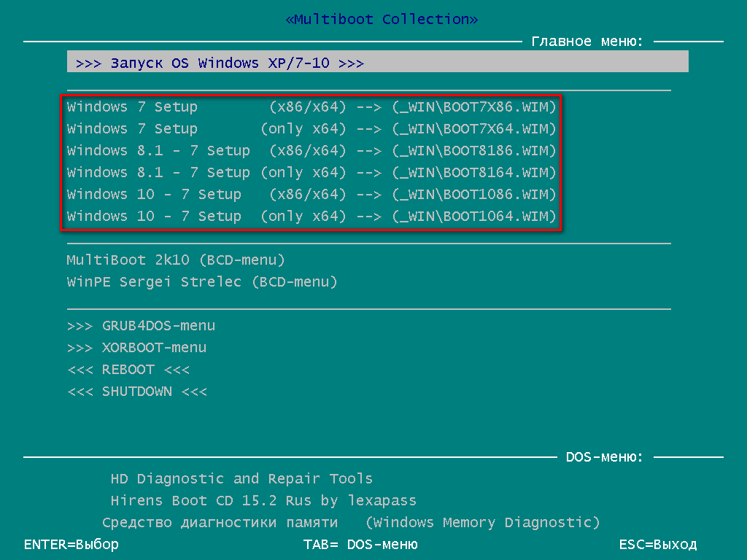
Task: Click the ESC=Выход hint
Action: point(658,544)
